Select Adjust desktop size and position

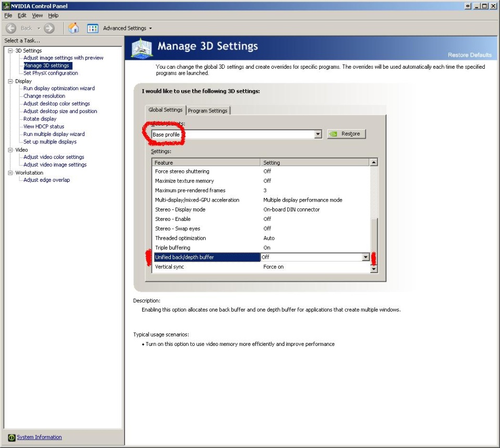pos(60,111)
